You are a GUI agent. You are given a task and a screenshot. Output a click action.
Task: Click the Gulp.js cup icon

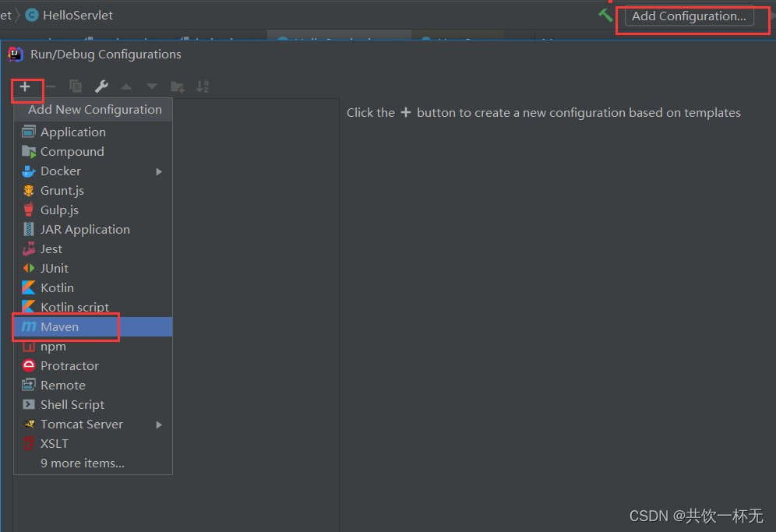[29, 210]
